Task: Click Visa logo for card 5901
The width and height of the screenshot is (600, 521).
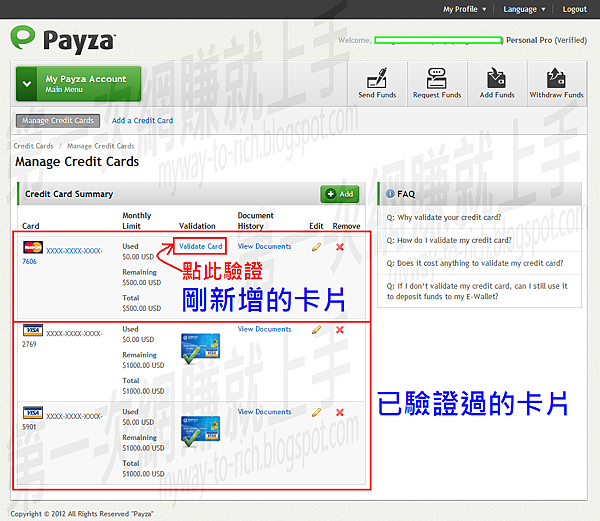Action: click(x=33, y=412)
